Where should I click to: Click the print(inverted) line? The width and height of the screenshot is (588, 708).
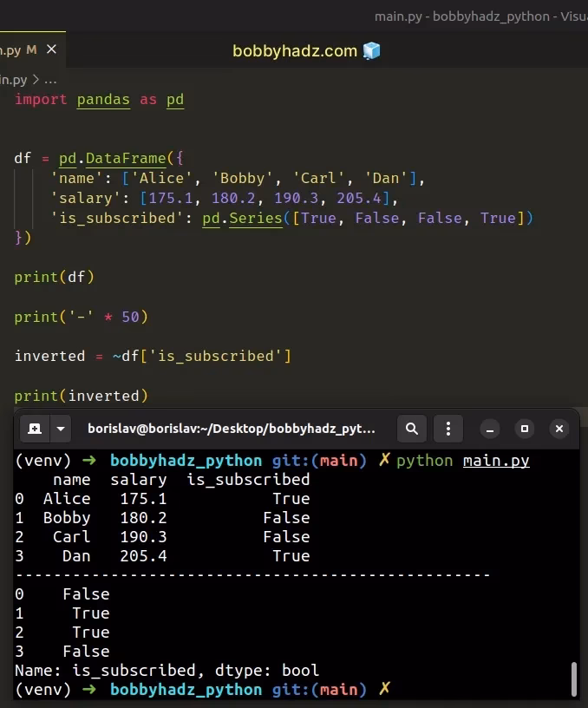point(82,396)
